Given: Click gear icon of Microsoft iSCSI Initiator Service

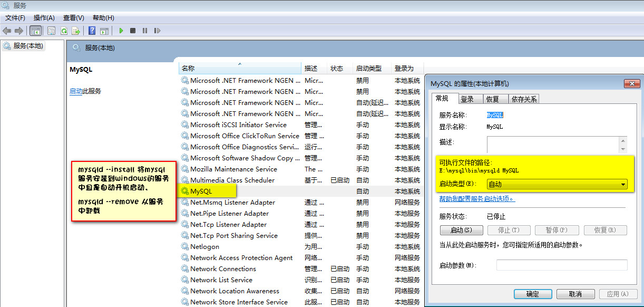Looking at the screenshot, I should pyautogui.click(x=185, y=124).
